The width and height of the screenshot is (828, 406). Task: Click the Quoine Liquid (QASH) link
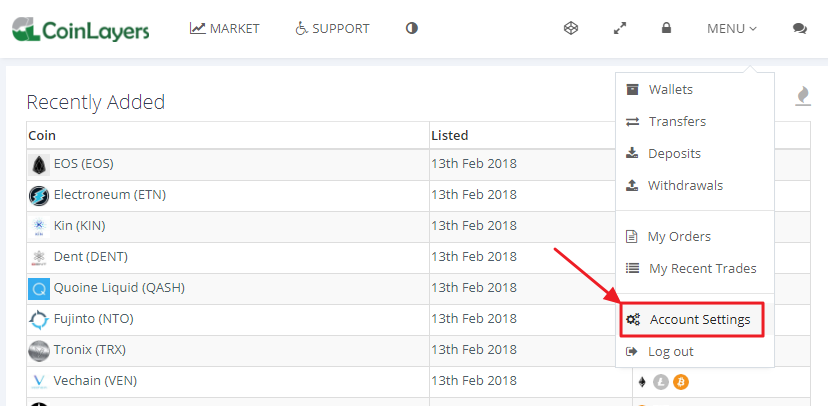(119, 288)
